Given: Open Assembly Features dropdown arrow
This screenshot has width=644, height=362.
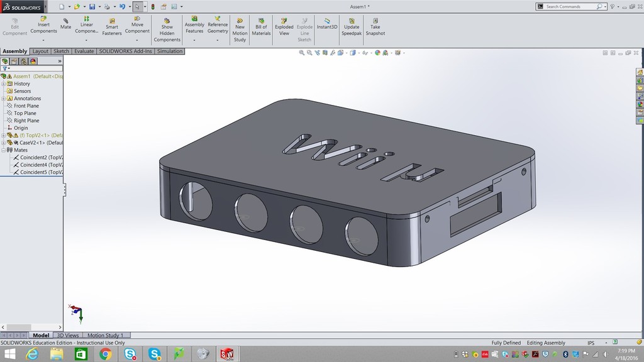Looking at the screenshot, I should (x=194, y=40).
